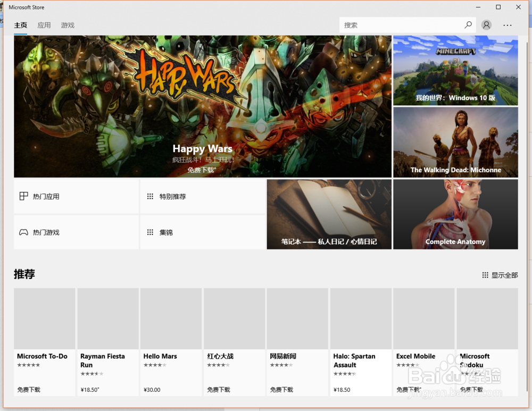The image size is (532, 411).
Task: Close the Microsoft Store window
Action: (x=518, y=7)
